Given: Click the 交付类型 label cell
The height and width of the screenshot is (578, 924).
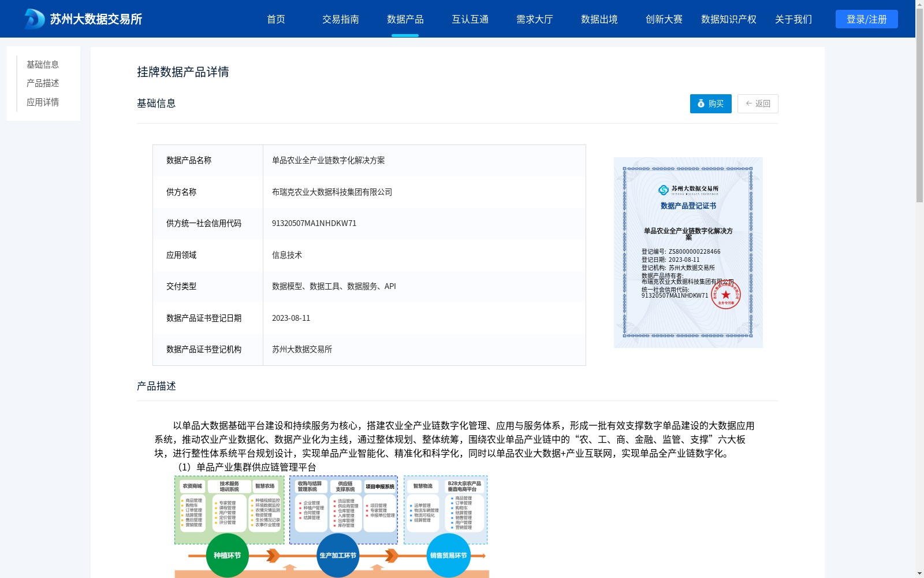Looking at the screenshot, I should pyautogui.click(x=208, y=287).
